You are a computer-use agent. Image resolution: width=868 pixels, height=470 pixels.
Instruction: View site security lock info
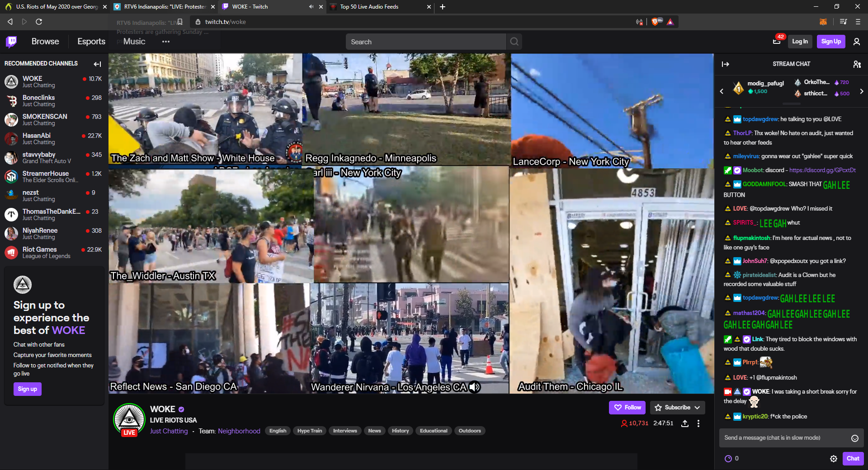[198, 22]
